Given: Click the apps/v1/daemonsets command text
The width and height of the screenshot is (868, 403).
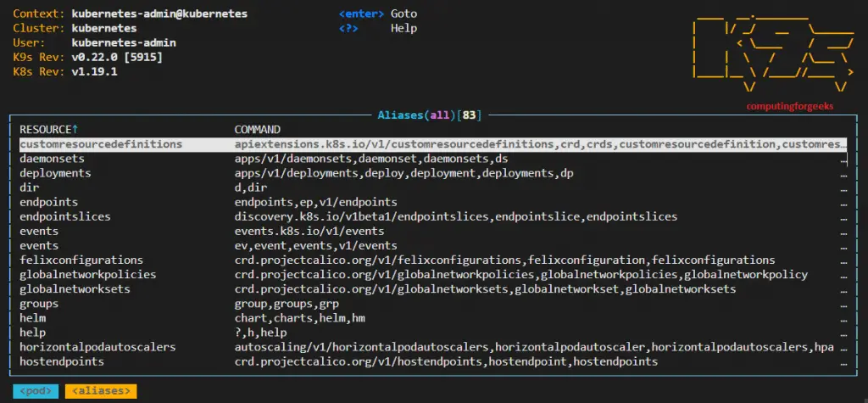Looking at the screenshot, I should 371,159.
